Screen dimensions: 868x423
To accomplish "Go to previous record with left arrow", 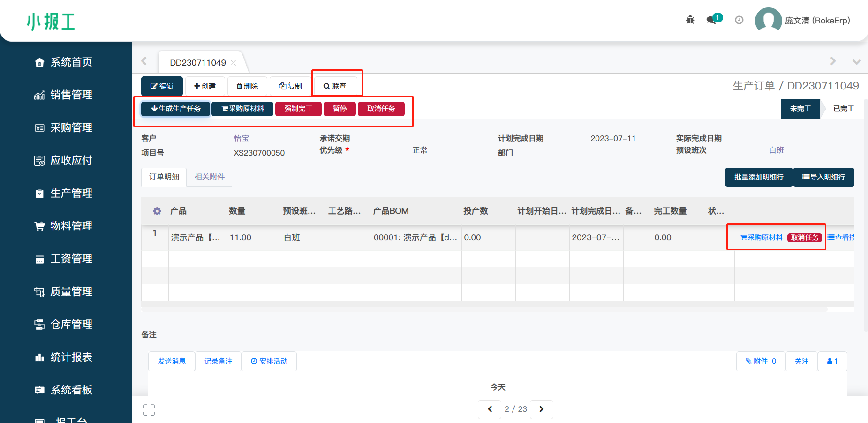I will coord(490,409).
